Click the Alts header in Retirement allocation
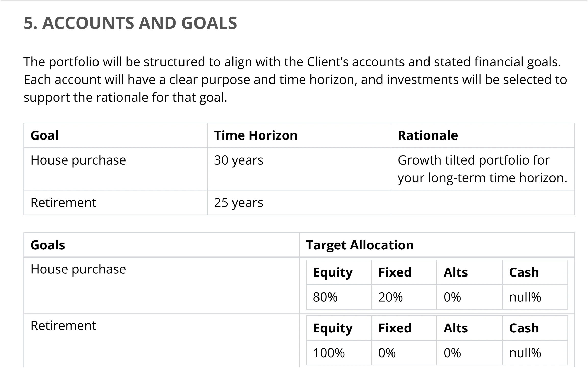This screenshot has height=368, width=588. (x=456, y=328)
